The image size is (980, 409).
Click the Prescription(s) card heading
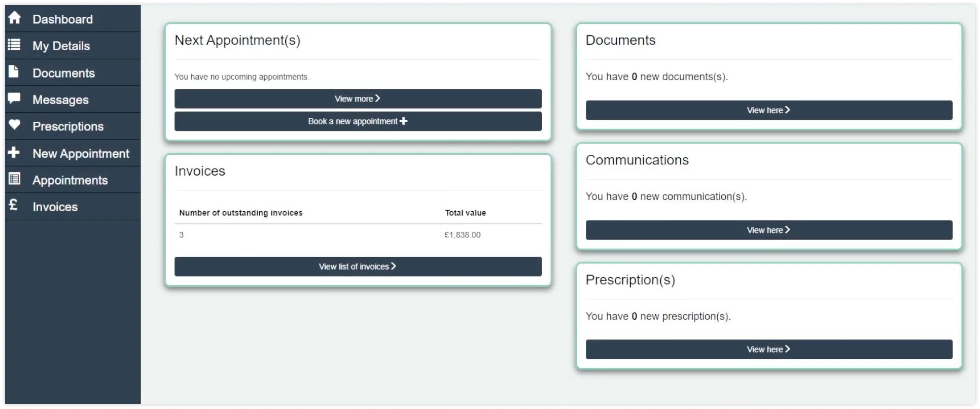631,280
